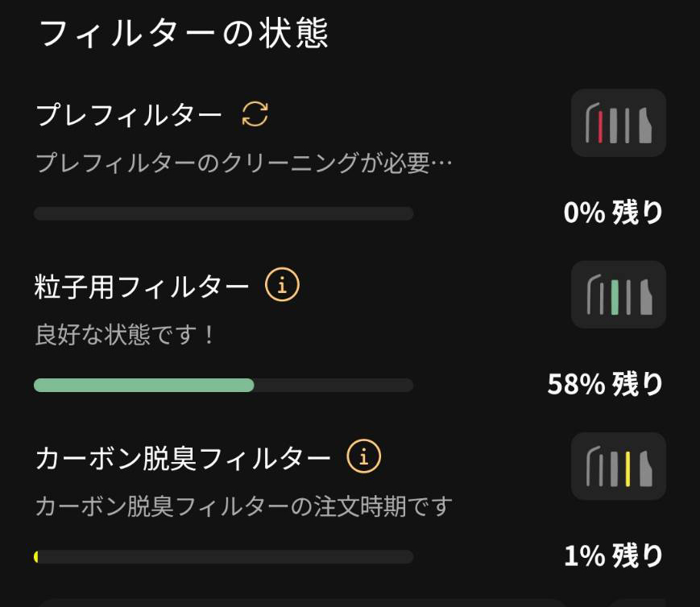Image resolution: width=700 pixels, height=607 pixels.
Task: Select the 粒子用フィルター heading
Action: [142, 287]
